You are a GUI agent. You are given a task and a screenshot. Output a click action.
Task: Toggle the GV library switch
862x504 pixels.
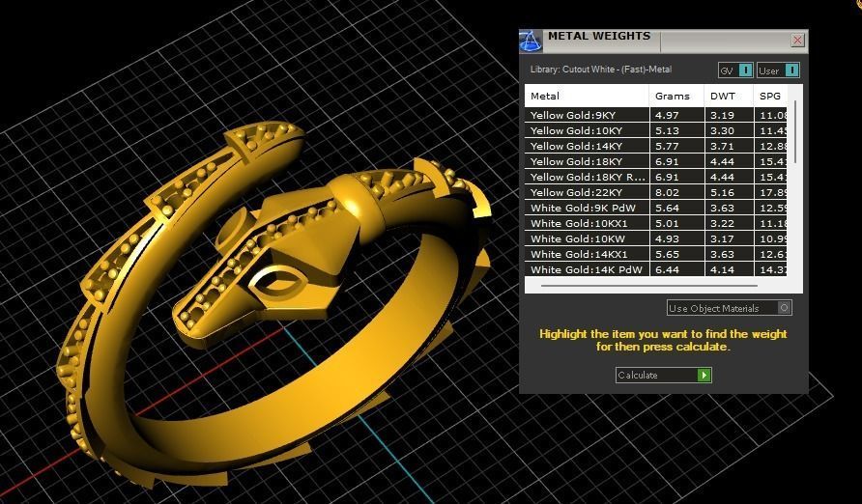coord(735,70)
